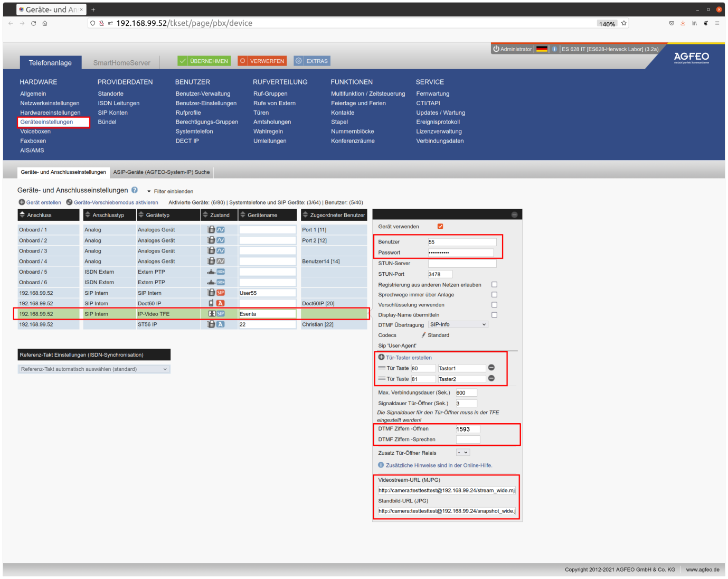
Task: Sort table by Anschlusstyp column
Action: 109,215
